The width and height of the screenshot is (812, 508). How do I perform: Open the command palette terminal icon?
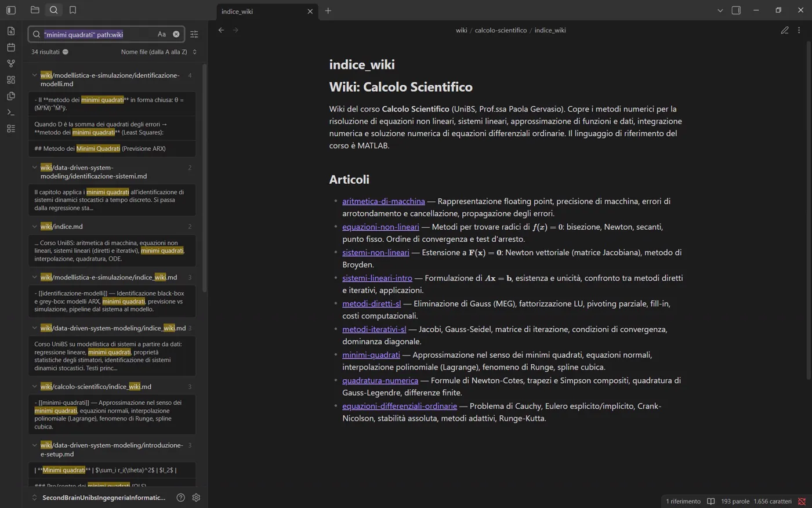click(x=11, y=112)
